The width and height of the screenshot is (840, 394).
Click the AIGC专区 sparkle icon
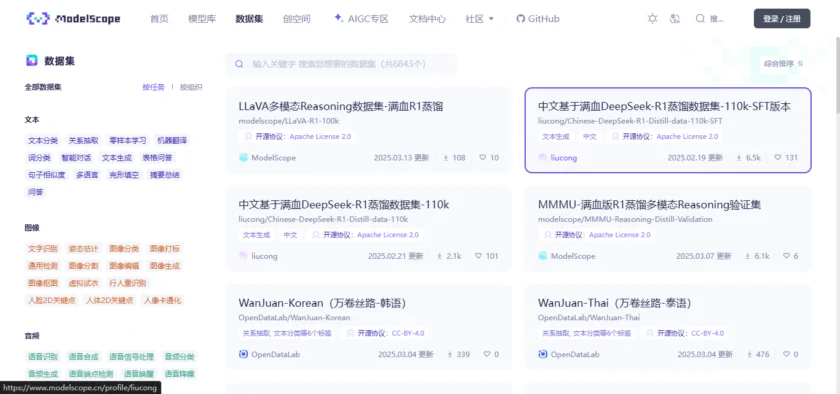click(x=338, y=18)
